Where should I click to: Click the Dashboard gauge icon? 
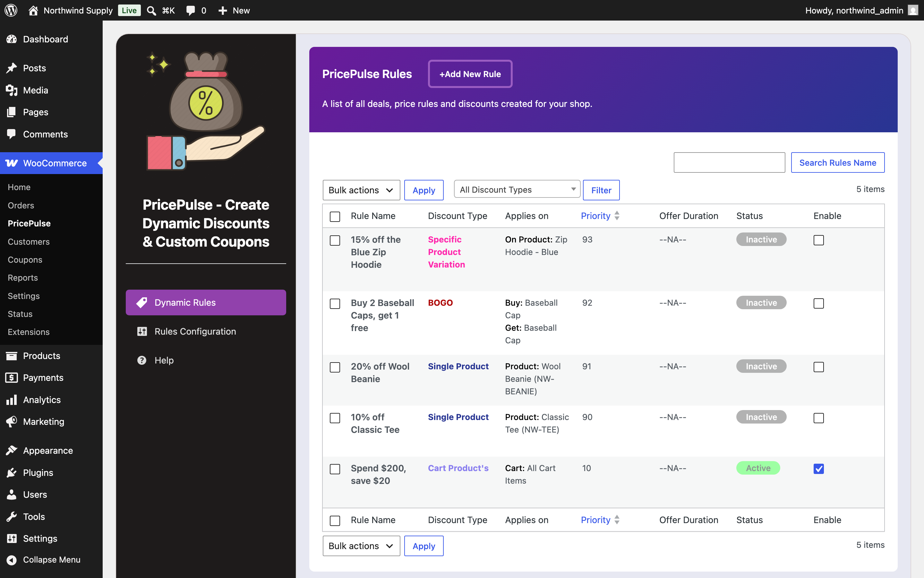pyautogui.click(x=12, y=39)
